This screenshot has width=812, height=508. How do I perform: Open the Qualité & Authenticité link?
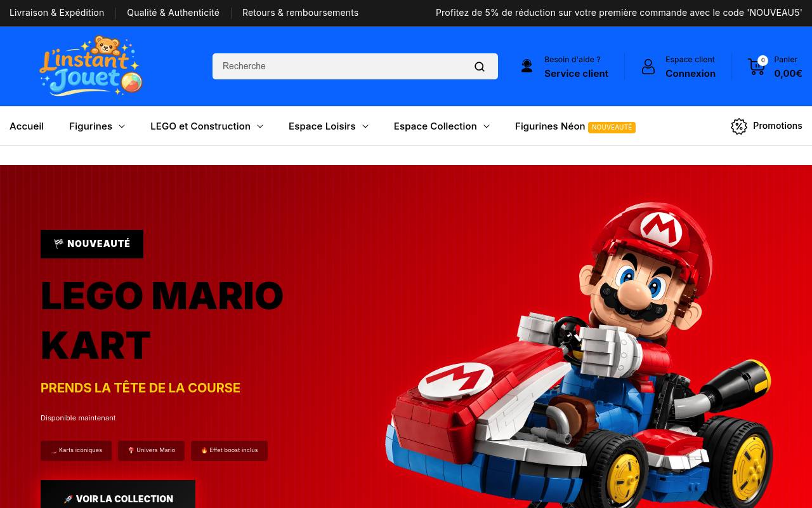pyautogui.click(x=173, y=13)
